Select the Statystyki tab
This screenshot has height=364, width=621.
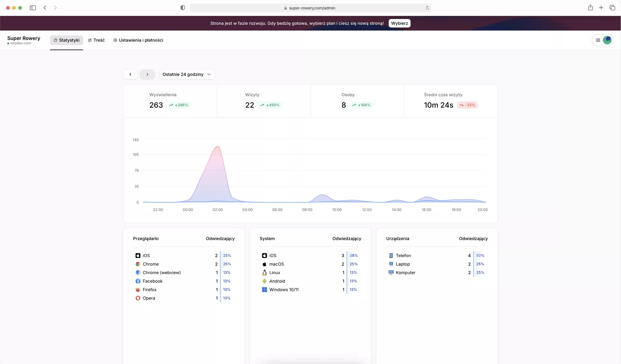click(x=67, y=40)
